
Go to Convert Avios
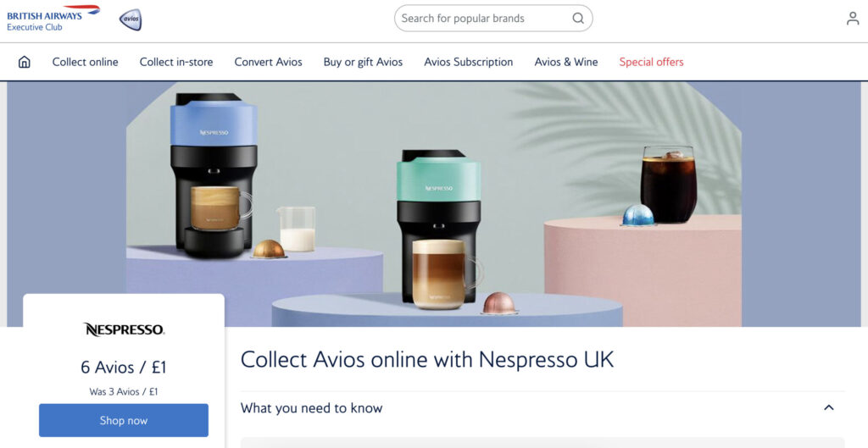coord(268,62)
